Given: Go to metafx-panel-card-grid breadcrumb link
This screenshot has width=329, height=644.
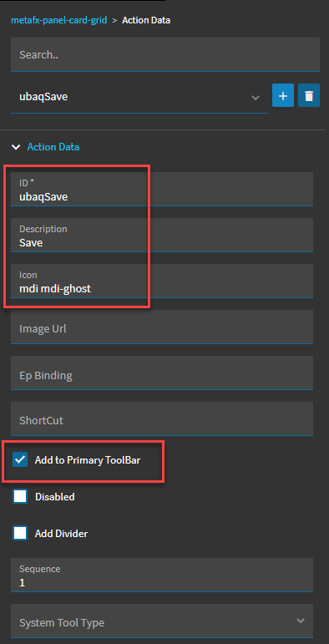Looking at the screenshot, I should pos(58,20).
